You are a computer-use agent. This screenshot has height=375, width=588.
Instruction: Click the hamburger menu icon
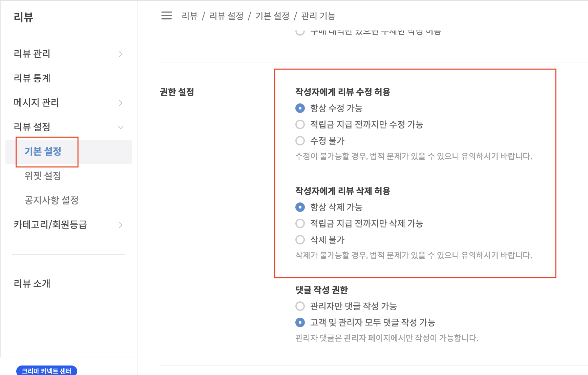[x=166, y=16]
